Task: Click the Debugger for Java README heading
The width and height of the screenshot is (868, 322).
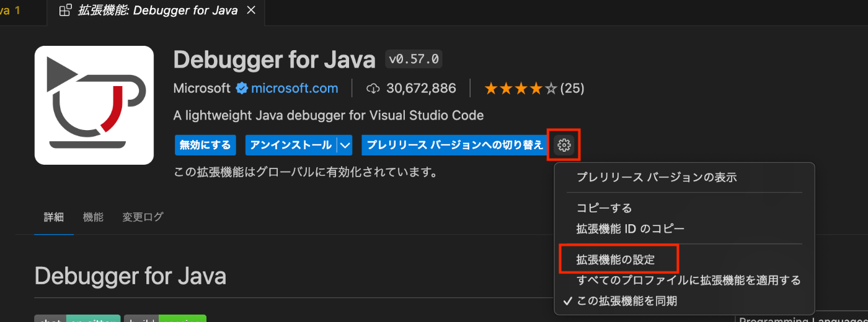Action: coord(130,276)
